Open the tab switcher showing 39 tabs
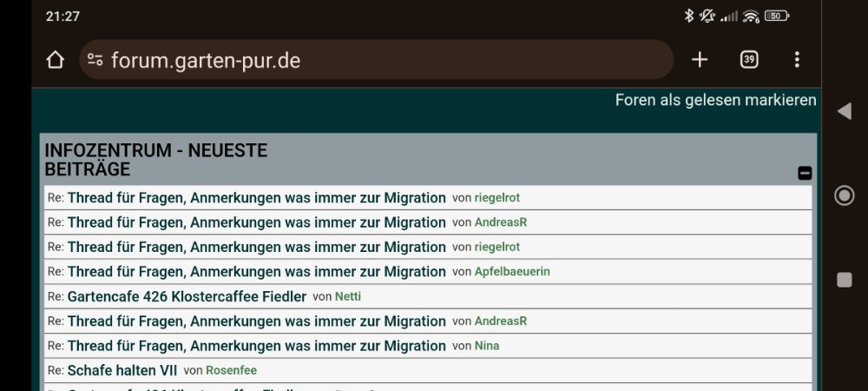 tap(748, 60)
